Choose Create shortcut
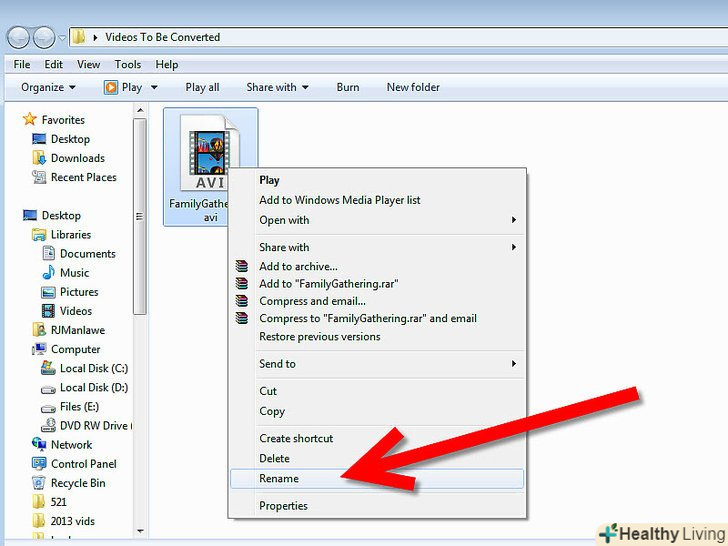 tap(377, 438)
